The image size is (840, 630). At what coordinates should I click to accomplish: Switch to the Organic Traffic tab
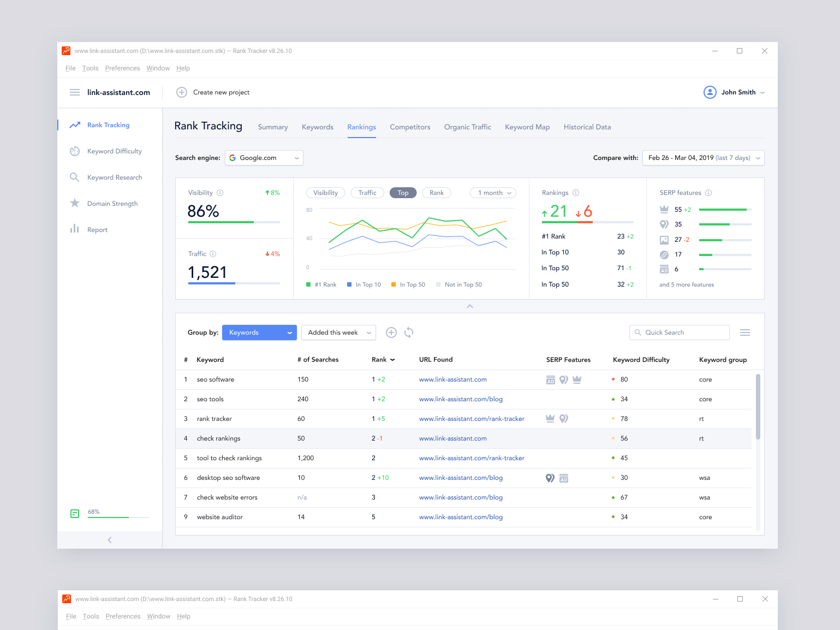468,127
